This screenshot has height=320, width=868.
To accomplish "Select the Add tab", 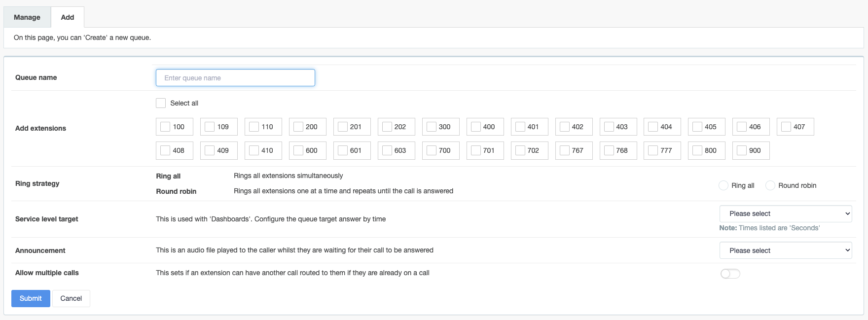I will 68,17.
